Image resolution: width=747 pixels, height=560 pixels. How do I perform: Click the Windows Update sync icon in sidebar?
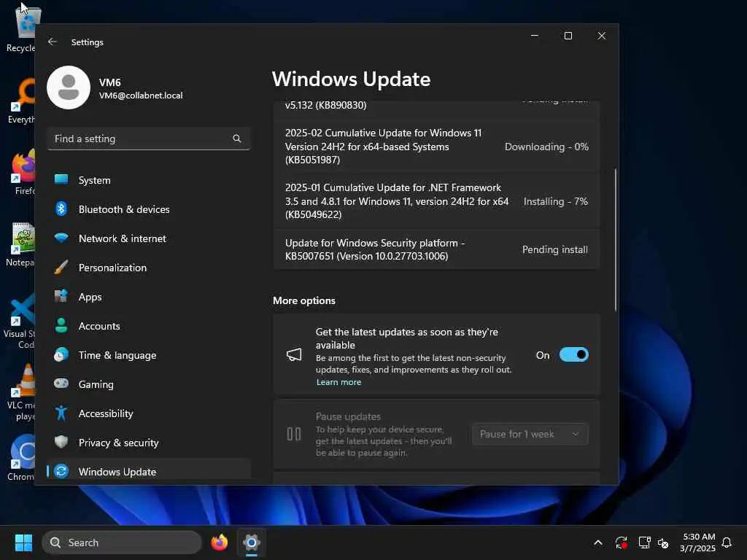point(61,471)
